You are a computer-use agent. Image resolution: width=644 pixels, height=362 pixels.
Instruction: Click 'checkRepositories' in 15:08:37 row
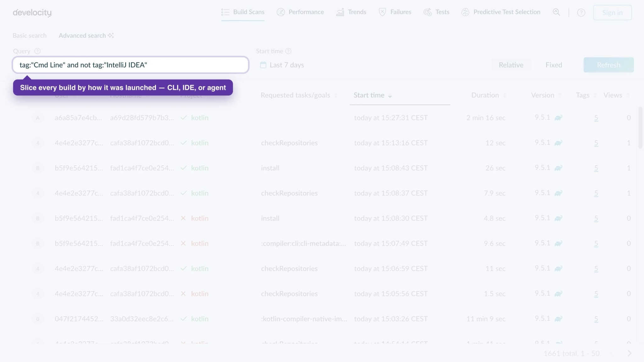[x=289, y=193]
